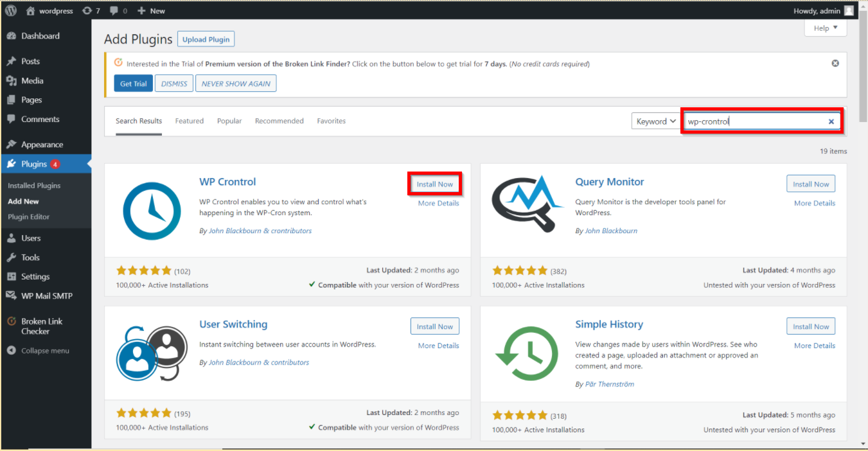Click the Upload Plugin button
The height and width of the screenshot is (451, 868).
point(206,39)
